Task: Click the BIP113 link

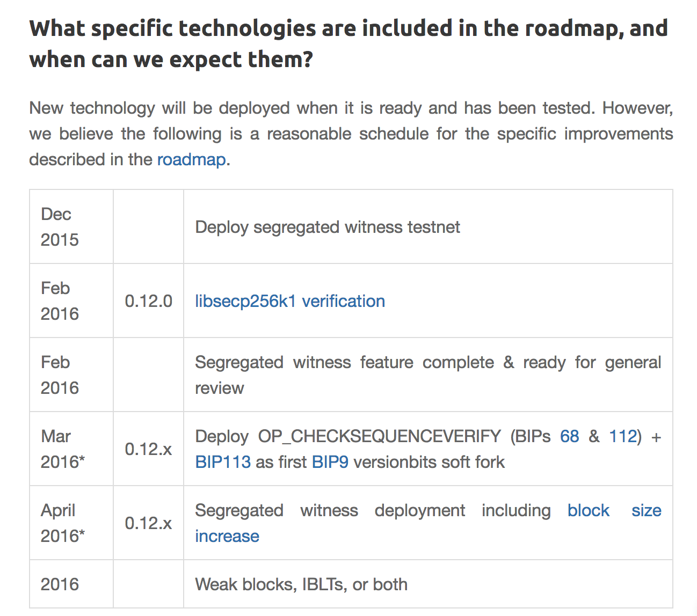Action: 223,462
